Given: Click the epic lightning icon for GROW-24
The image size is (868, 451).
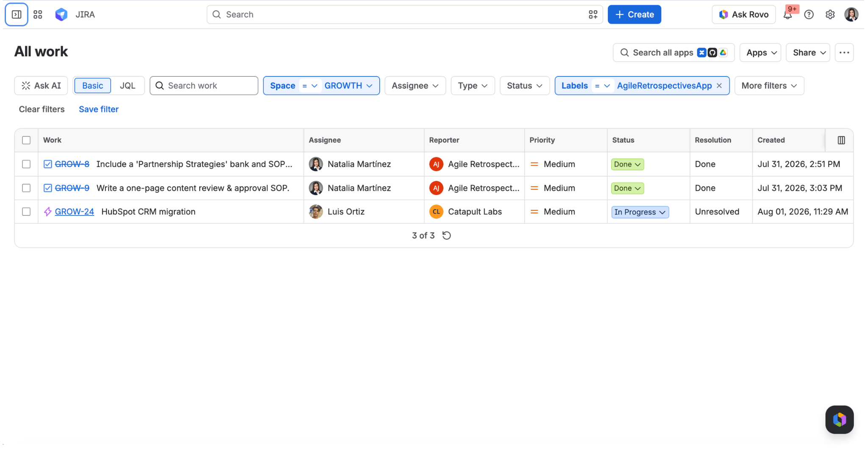Looking at the screenshot, I should click(x=48, y=212).
